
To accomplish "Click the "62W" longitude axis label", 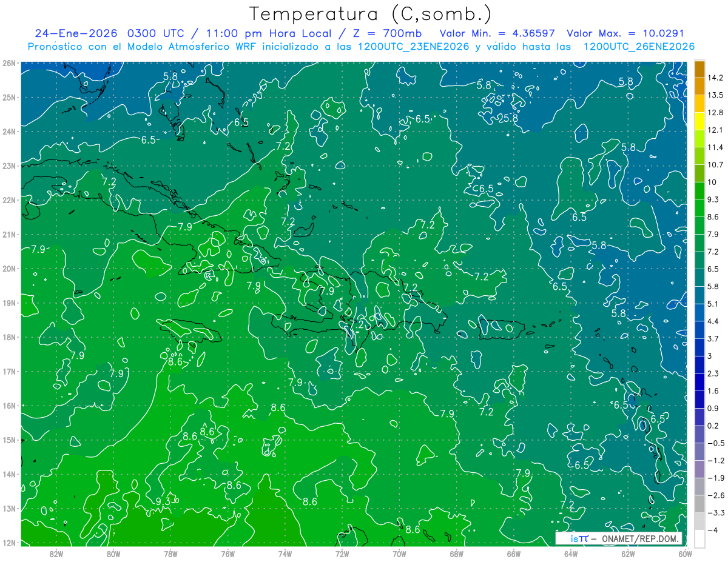I will click(628, 554).
